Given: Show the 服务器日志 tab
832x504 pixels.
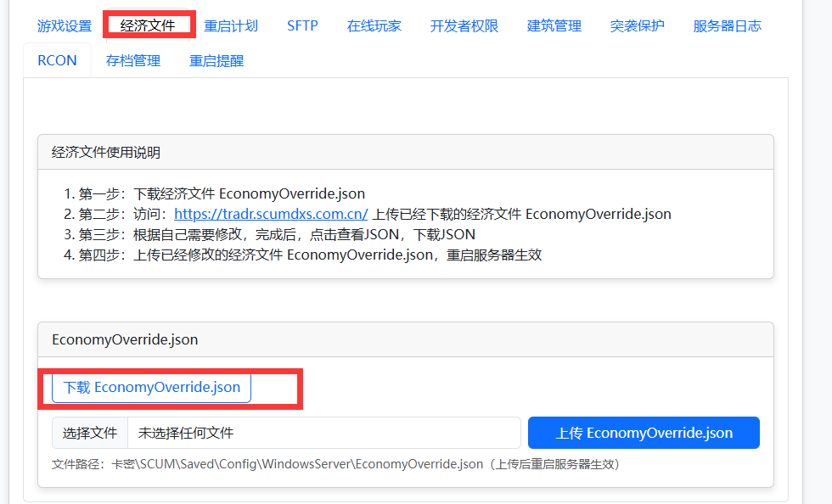Looking at the screenshot, I should coord(728,26).
